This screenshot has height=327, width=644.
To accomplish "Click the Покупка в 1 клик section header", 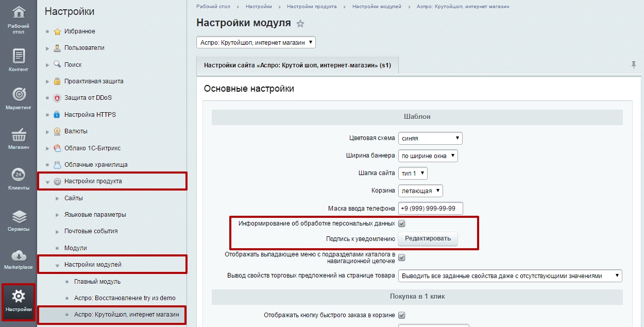I will [417, 297].
